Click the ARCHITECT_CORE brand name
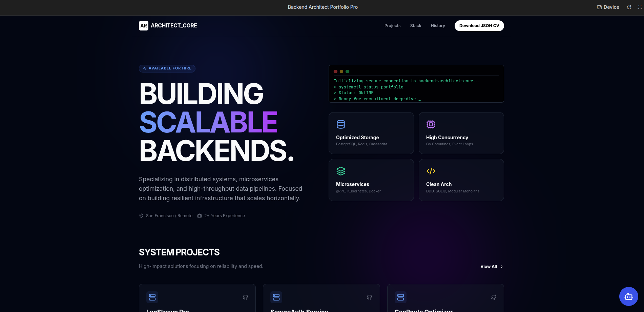 tap(174, 26)
